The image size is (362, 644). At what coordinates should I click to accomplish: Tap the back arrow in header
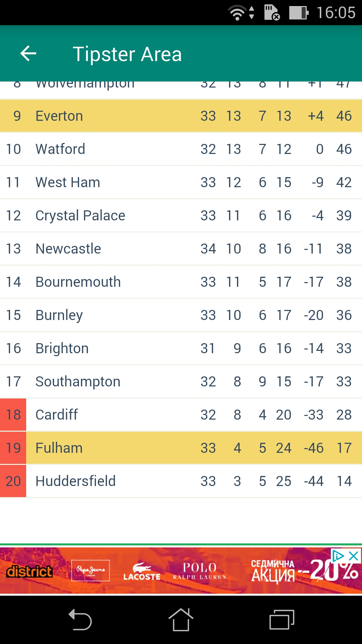28,54
